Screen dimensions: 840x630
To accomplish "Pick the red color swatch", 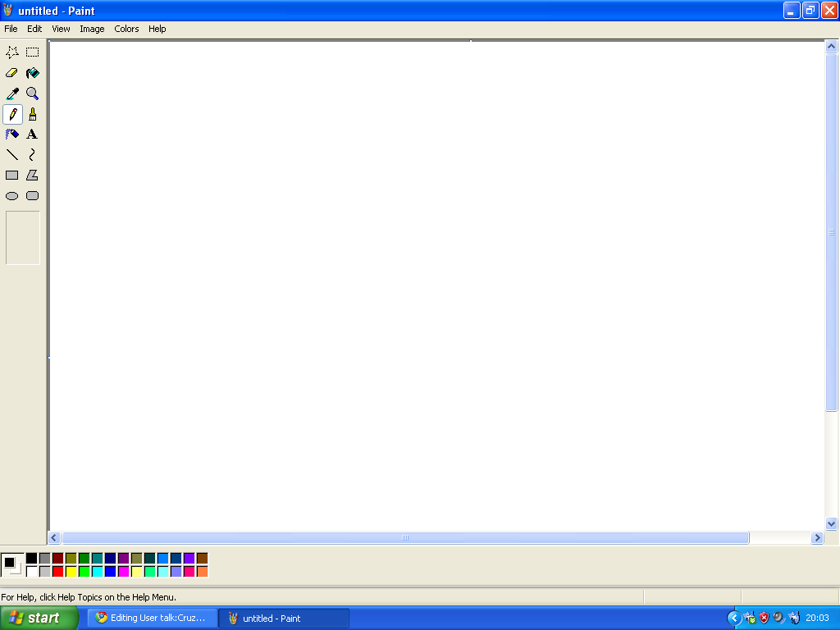I will pos(58,571).
